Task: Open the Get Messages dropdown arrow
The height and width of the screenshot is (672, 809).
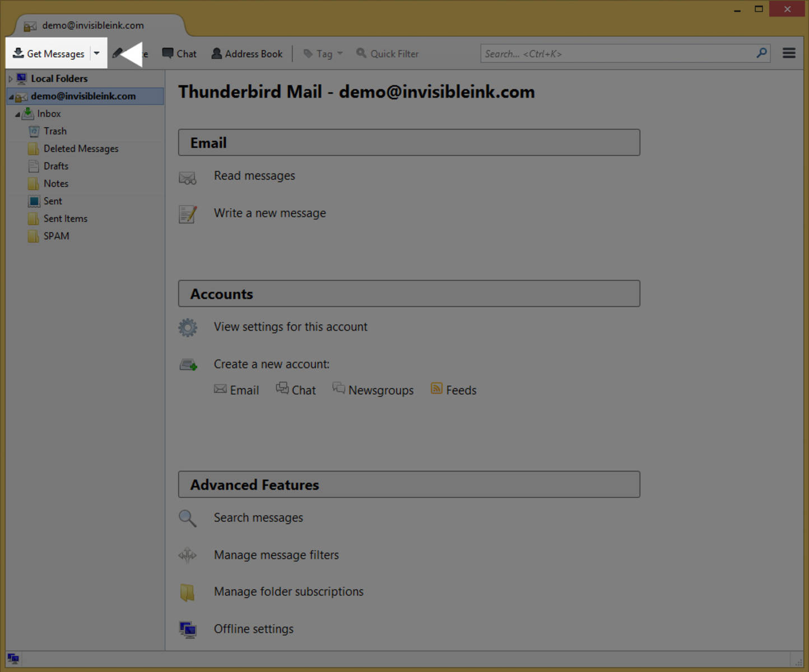Action: tap(97, 54)
